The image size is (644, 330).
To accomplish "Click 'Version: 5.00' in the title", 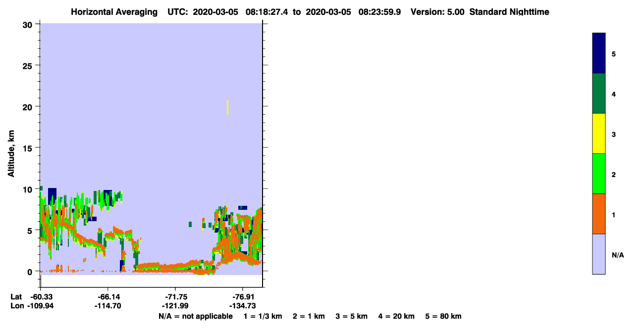I will click(x=437, y=12).
